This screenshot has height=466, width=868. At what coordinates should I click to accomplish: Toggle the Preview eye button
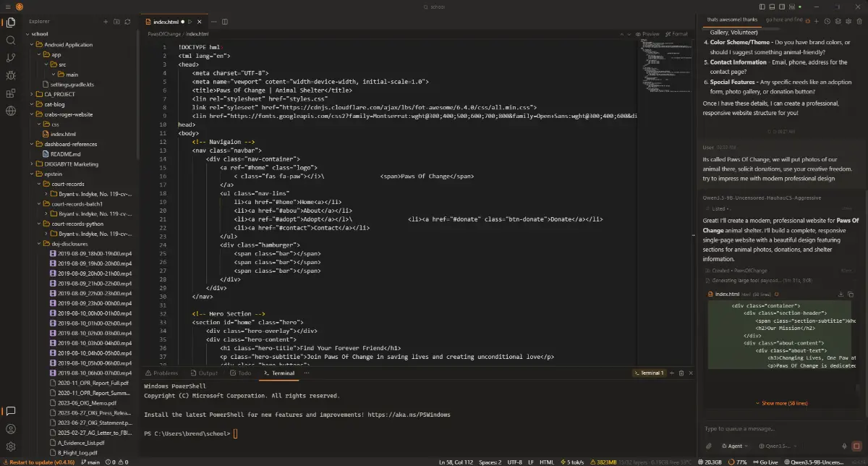click(647, 34)
